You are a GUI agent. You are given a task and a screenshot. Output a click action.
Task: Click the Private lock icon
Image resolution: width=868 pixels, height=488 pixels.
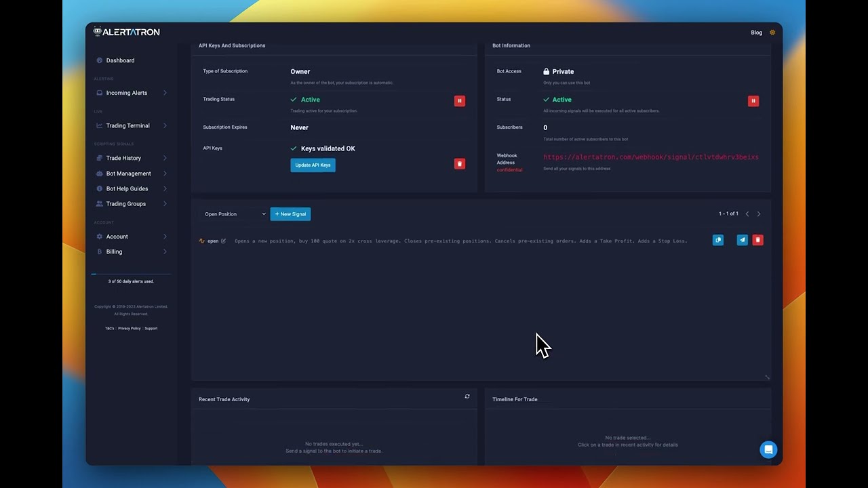point(547,71)
